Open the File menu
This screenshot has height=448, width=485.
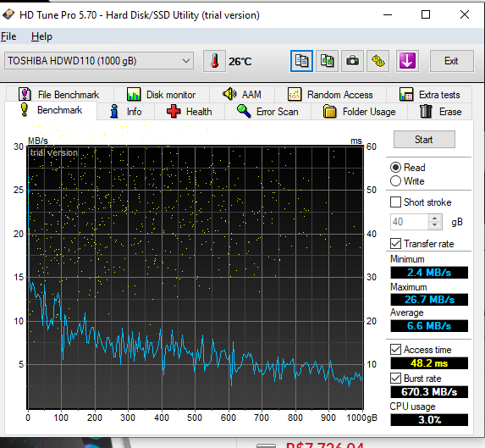8,36
